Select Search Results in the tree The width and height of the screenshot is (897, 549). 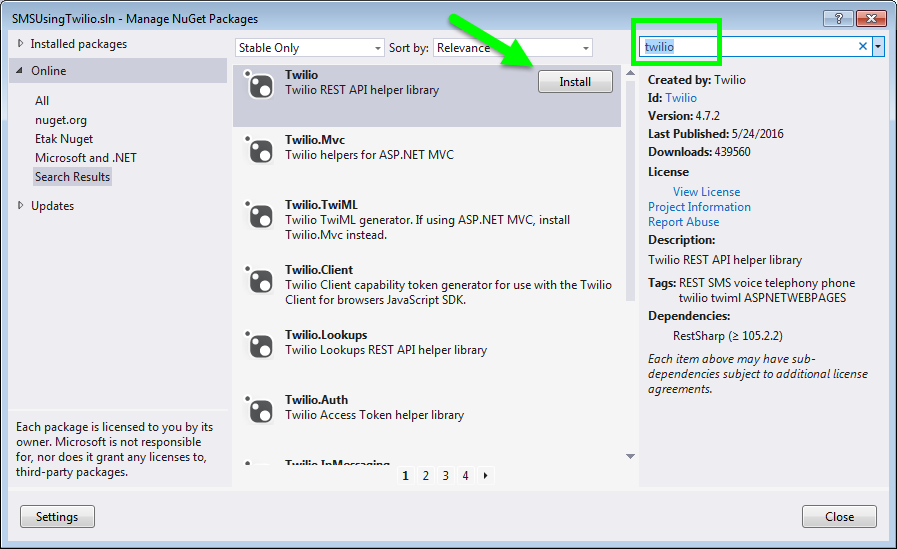[72, 177]
